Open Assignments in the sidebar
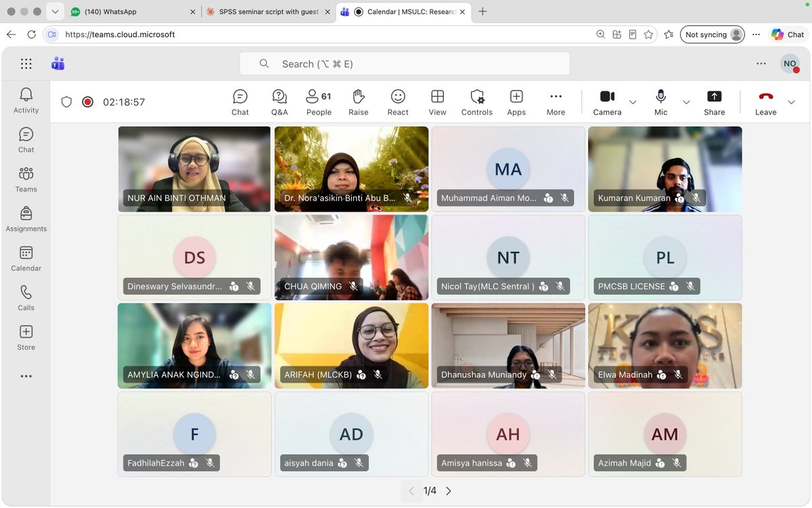This screenshot has height=508, width=812. [x=26, y=219]
